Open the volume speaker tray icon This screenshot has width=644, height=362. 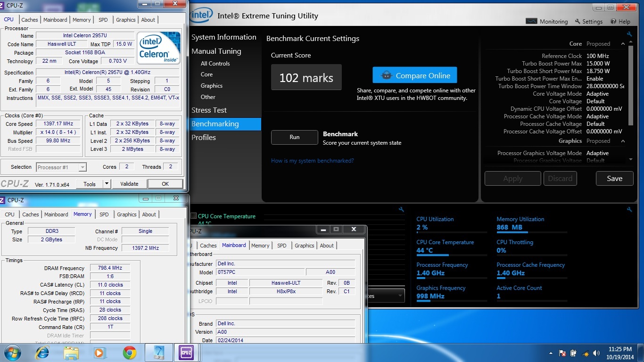click(x=597, y=353)
